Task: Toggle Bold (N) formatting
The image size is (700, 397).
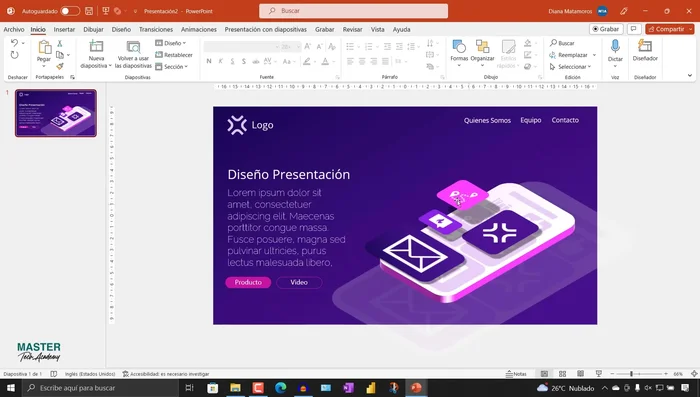Action: pyautogui.click(x=209, y=61)
